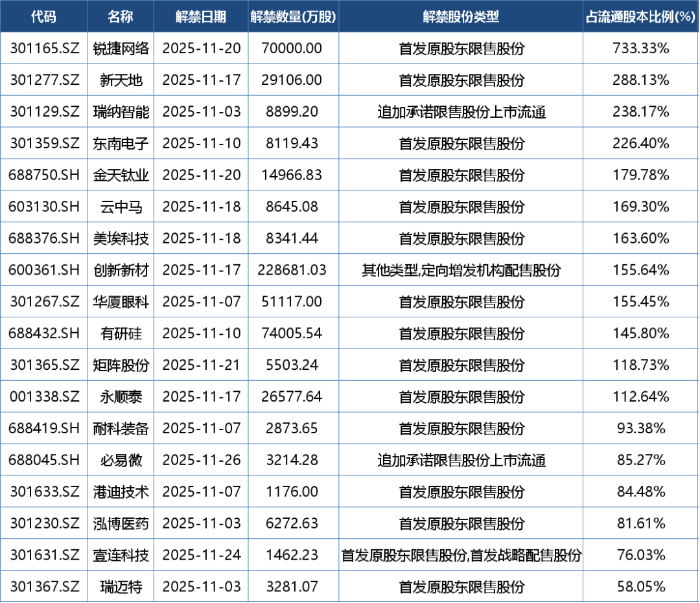Screen dimensions: 700x603
Task: Click quantity 8119.43
Action: [x=292, y=143]
